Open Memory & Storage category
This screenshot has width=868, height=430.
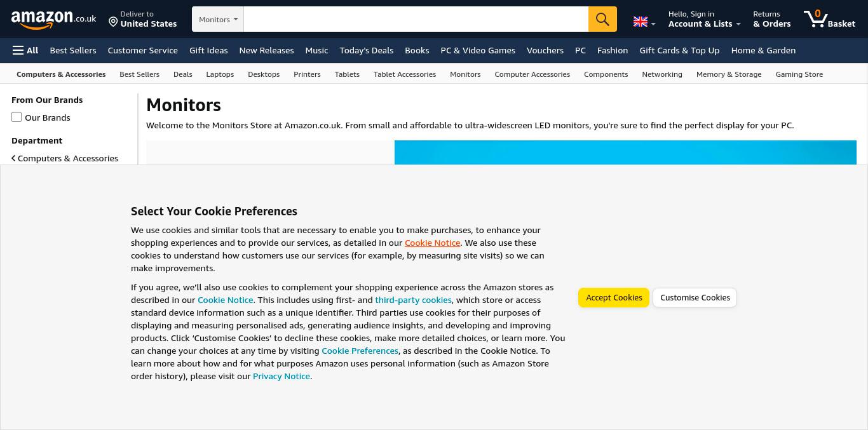pyautogui.click(x=729, y=74)
